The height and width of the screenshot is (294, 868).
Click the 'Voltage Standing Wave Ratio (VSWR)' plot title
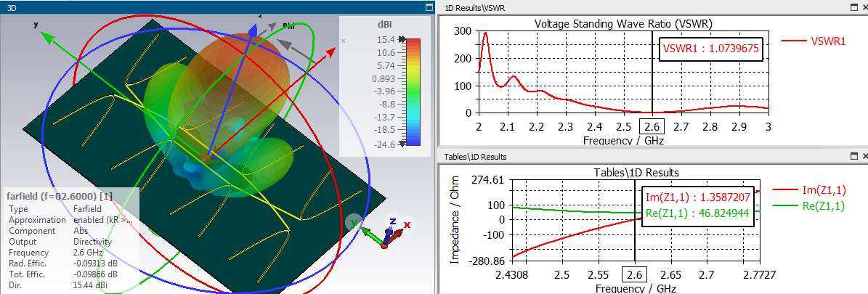[623, 24]
